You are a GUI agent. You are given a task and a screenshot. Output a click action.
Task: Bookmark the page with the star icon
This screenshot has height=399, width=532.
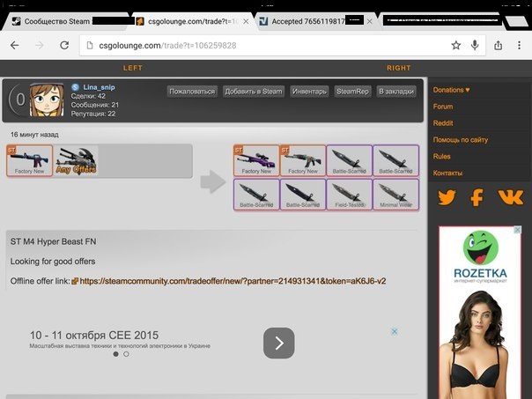click(455, 45)
